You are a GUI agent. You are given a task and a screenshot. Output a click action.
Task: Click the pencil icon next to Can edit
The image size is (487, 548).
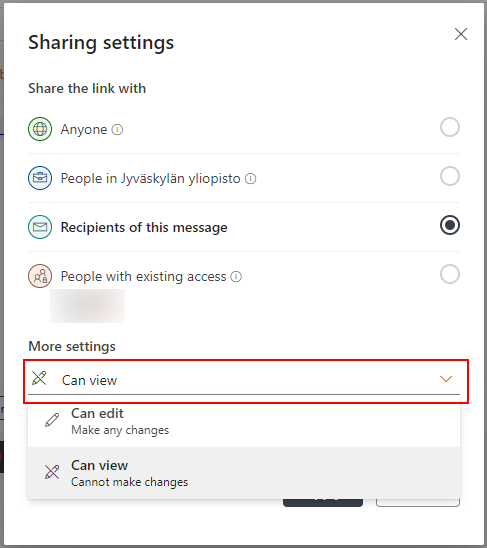[x=52, y=420]
